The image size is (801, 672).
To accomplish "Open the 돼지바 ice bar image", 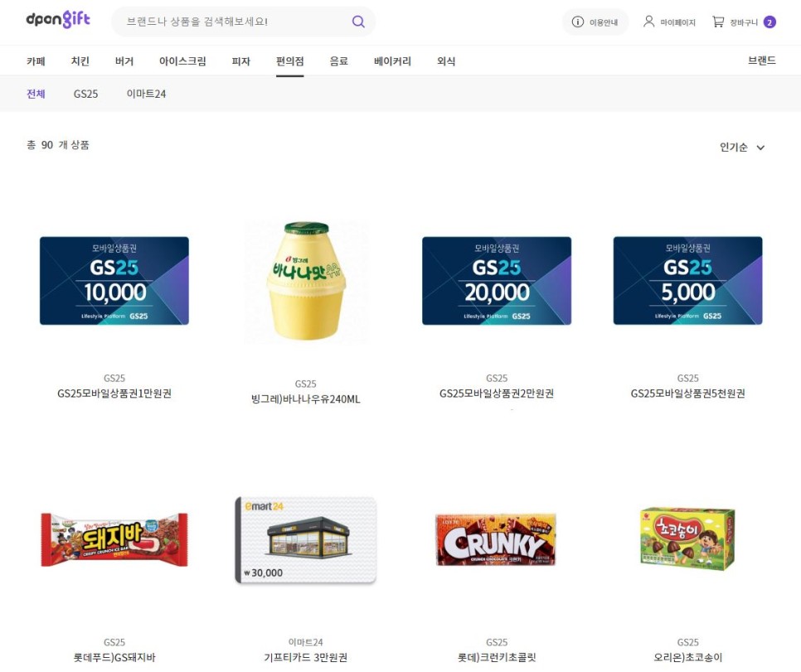I will 114,539.
